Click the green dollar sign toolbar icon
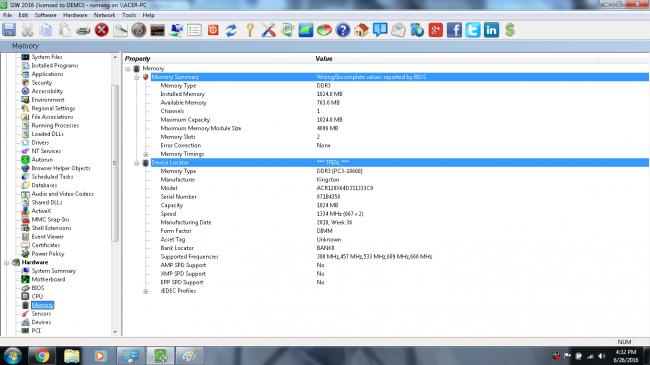 coord(510,30)
